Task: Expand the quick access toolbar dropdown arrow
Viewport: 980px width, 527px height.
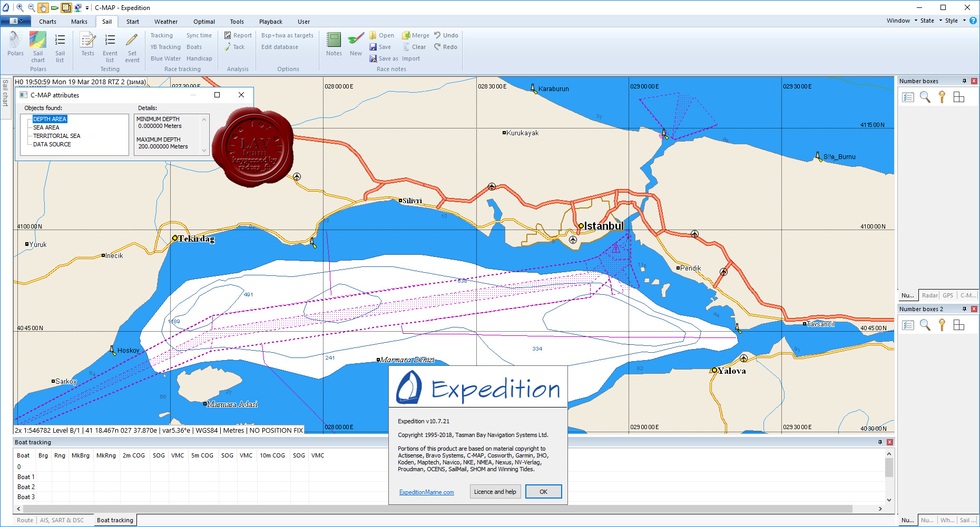Action: click(87, 8)
